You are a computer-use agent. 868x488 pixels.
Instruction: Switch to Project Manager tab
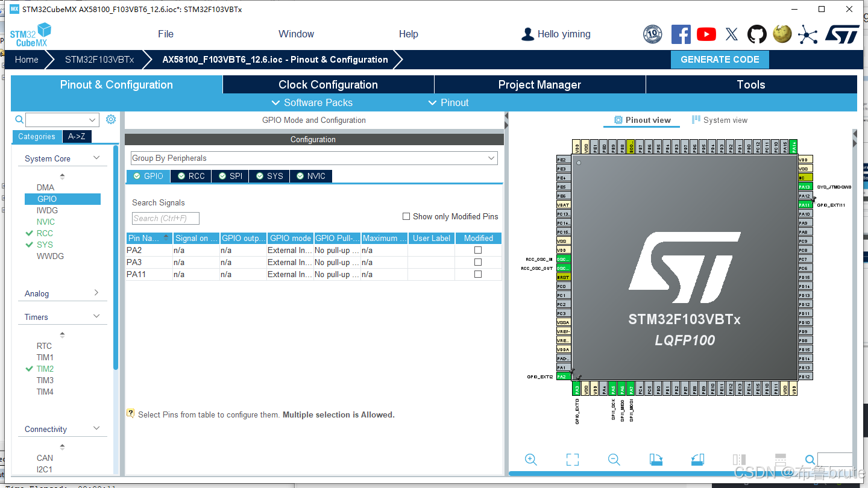click(540, 84)
